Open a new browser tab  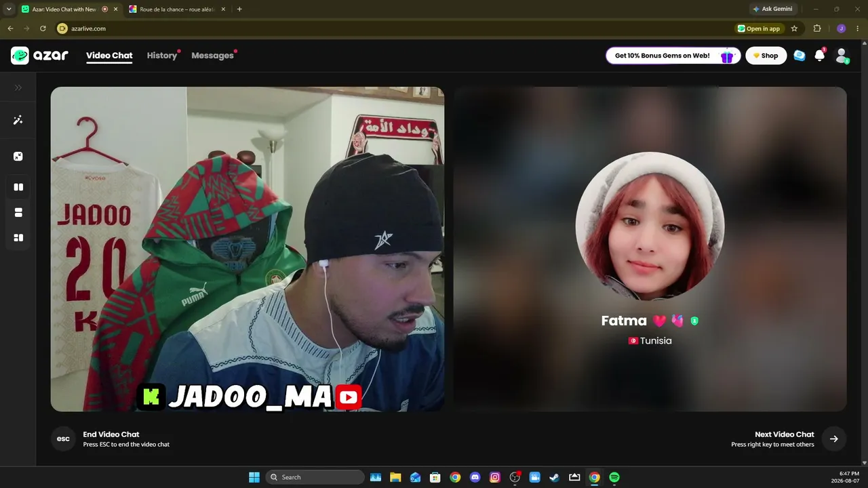click(239, 9)
